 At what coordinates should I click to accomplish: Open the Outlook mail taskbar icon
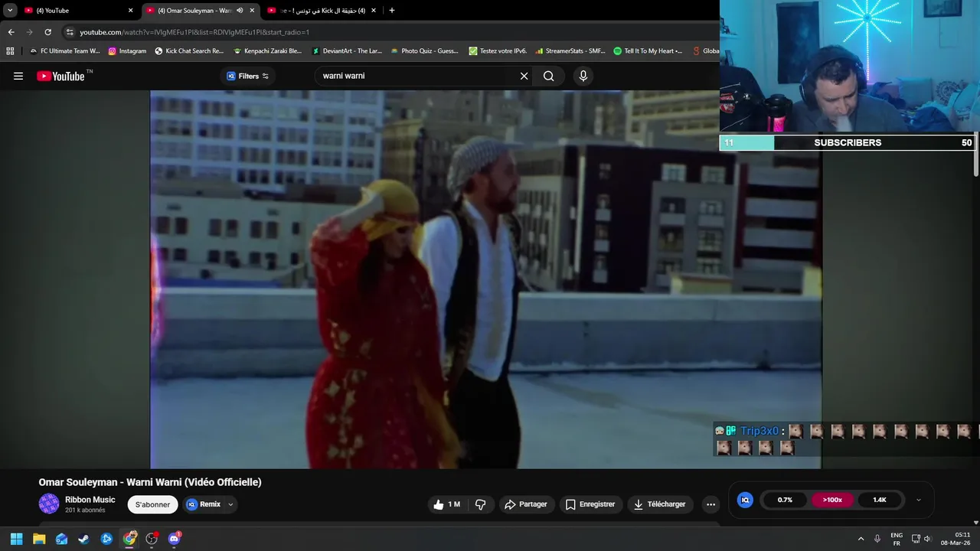point(61,539)
